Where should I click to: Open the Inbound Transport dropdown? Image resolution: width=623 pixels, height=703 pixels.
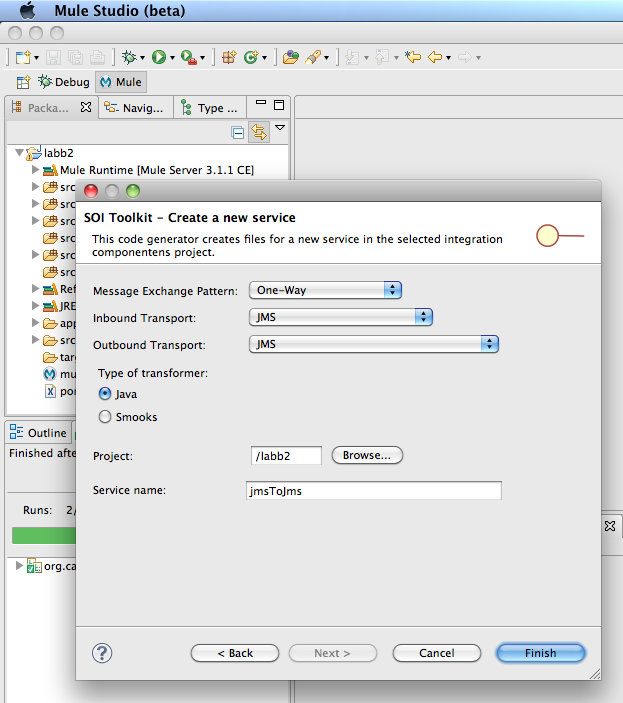341,317
